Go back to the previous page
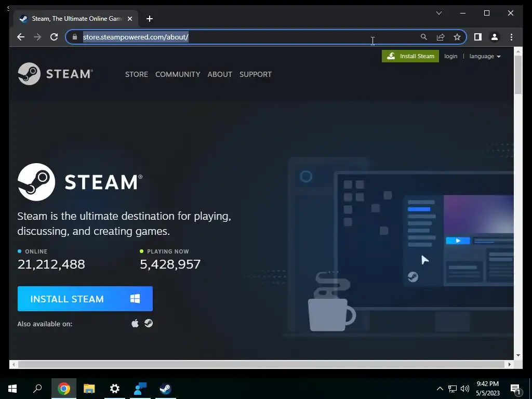The image size is (532, 399). tap(21, 37)
